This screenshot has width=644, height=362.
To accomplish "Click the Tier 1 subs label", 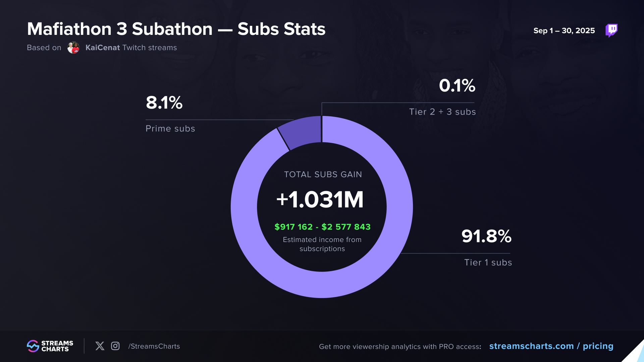I will [488, 262].
